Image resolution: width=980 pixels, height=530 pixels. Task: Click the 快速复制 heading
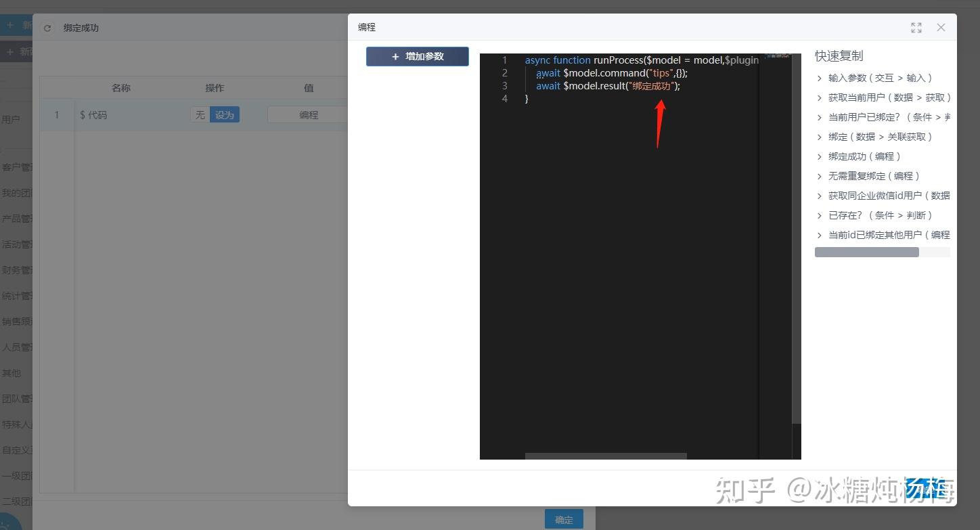tap(839, 56)
